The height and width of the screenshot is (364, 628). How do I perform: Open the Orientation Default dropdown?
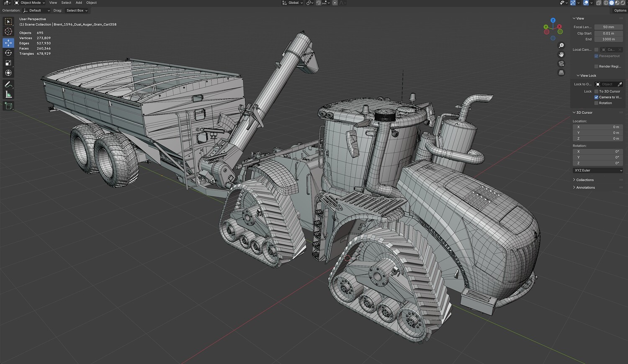coord(36,10)
